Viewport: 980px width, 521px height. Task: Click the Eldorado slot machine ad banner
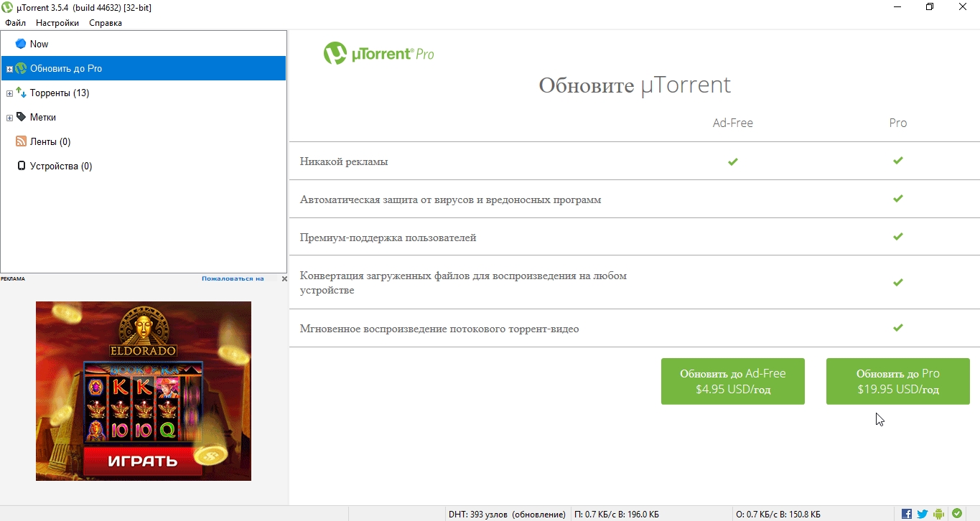tap(144, 390)
